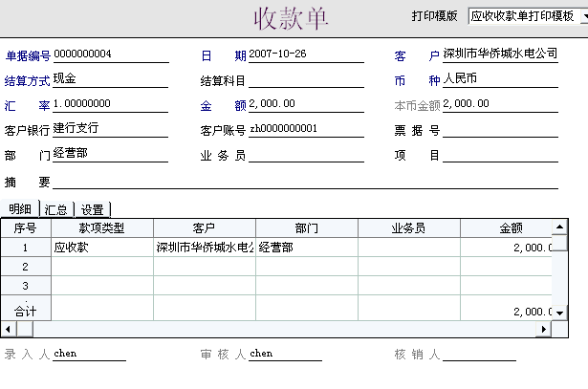
Task: Click the 本币金额 field
Action: coord(500,104)
